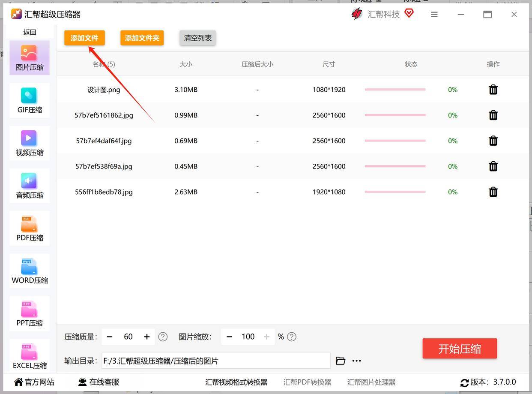Select the file 556ff1b8edb78.jpg
The height and width of the screenshot is (394, 532).
pos(104,192)
